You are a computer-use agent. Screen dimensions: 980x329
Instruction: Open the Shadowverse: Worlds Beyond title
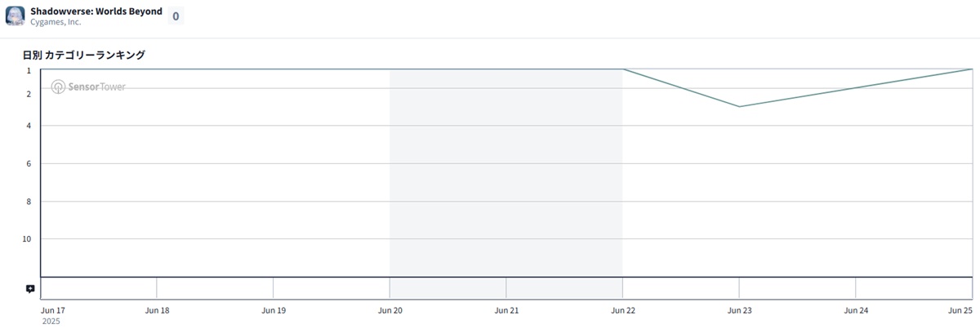pyautogui.click(x=96, y=11)
